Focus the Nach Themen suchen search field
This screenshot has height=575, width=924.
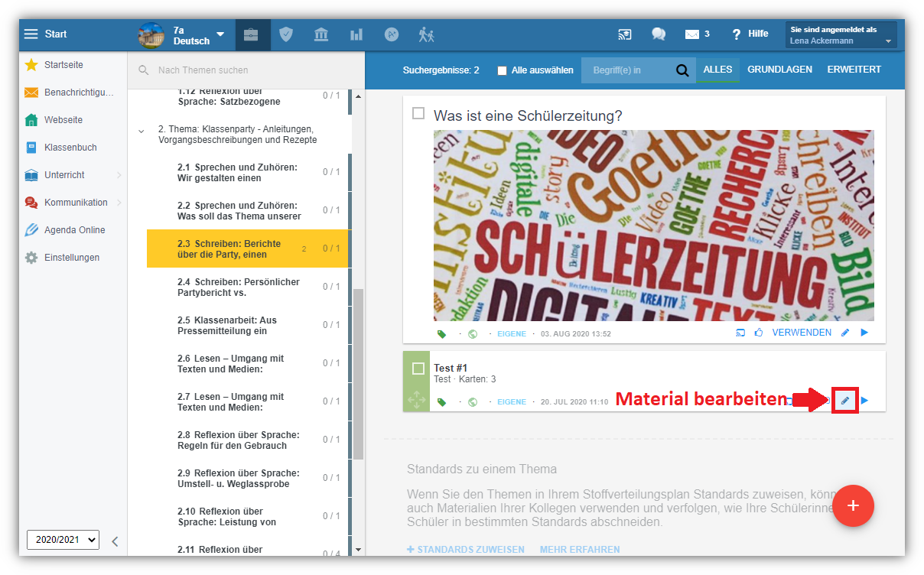(245, 70)
